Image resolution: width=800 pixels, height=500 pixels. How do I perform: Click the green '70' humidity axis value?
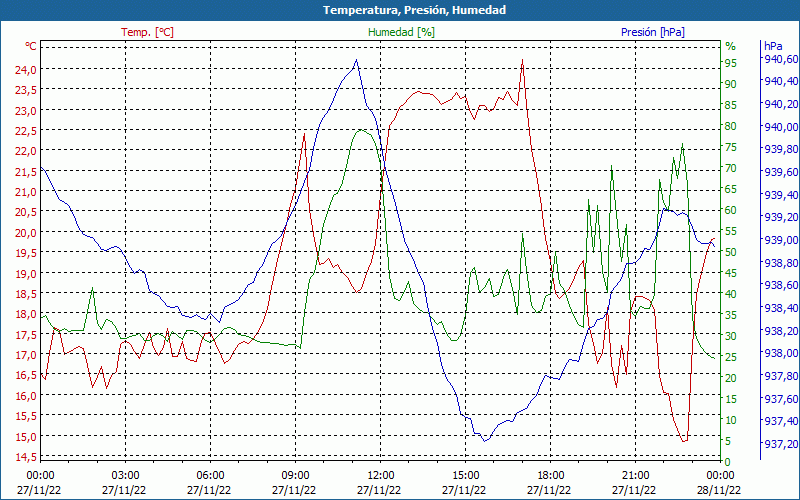[x=731, y=168]
